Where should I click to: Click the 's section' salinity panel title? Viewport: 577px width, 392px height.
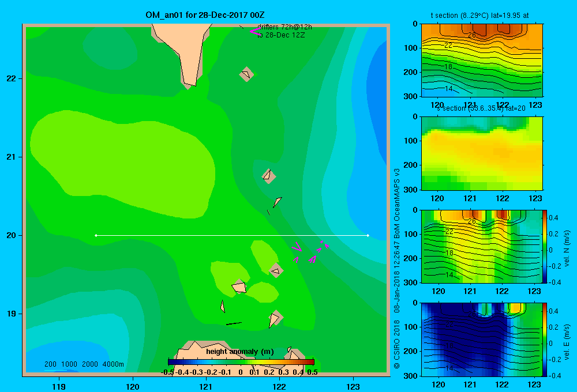coord(481,108)
